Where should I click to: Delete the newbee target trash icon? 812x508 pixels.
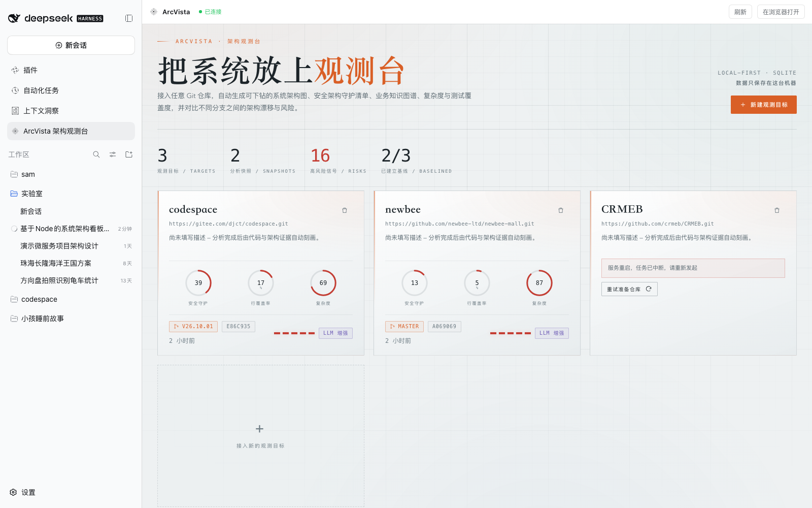561,210
